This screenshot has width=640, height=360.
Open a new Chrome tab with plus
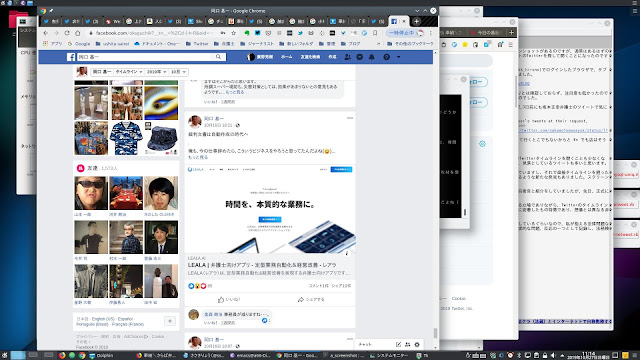(x=416, y=21)
